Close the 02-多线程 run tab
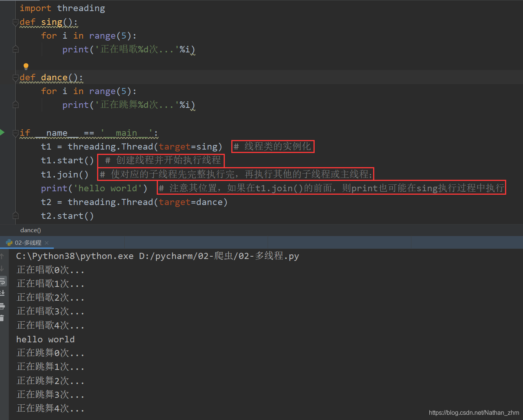523x420 pixels. click(47, 243)
